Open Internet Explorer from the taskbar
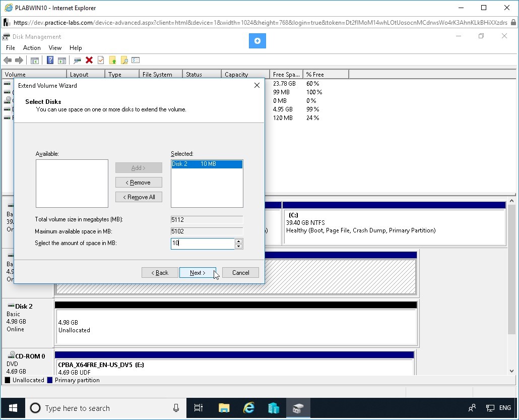 [x=248, y=408]
